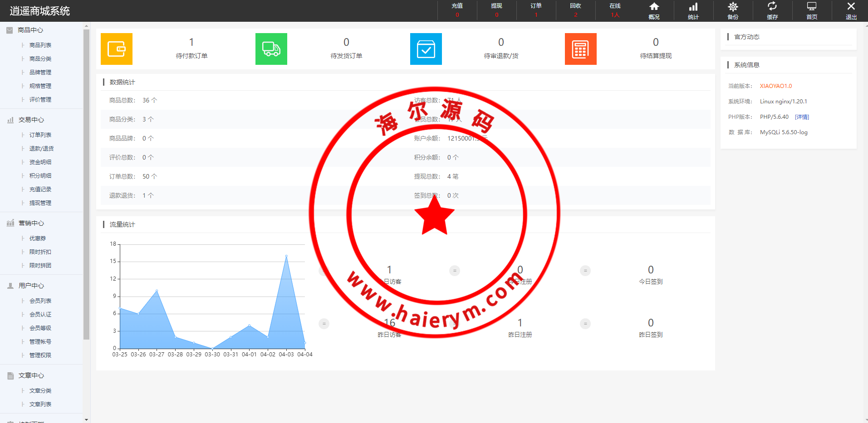Image resolution: width=868 pixels, height=423 pixels.
Task: Select 会员列表 from the sidebar menu
Action: coord(40,301)
